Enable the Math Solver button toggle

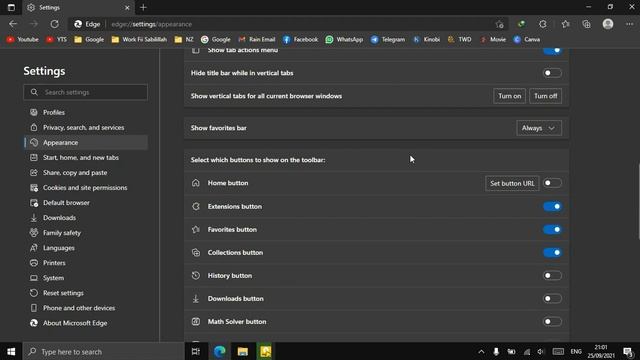pos(552,322)
